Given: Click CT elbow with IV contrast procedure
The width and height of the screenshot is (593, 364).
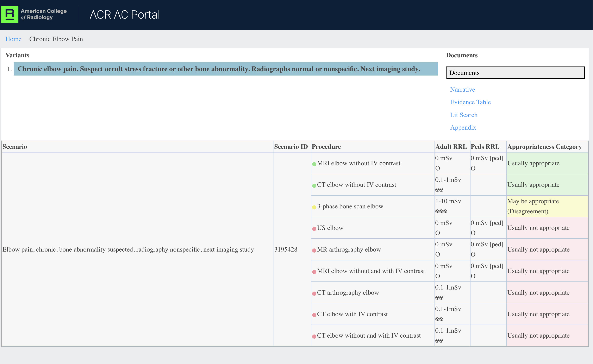Looking at the screenshot, I should (x=352, y=314).
